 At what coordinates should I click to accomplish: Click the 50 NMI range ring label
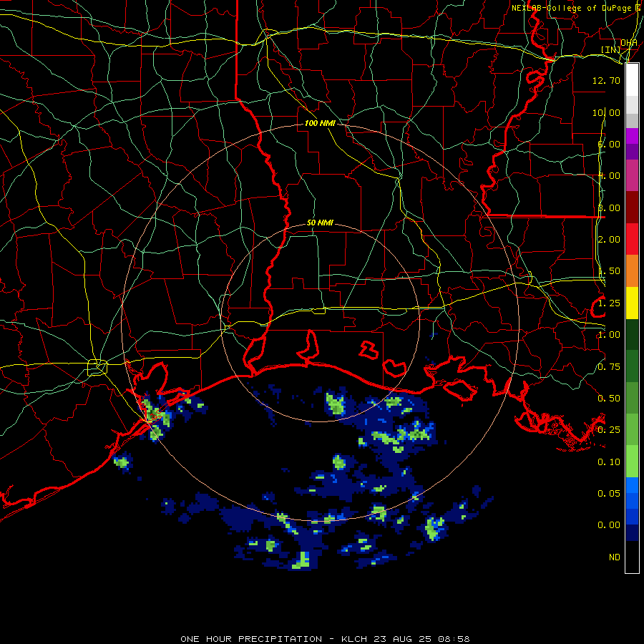click(320, 223)
